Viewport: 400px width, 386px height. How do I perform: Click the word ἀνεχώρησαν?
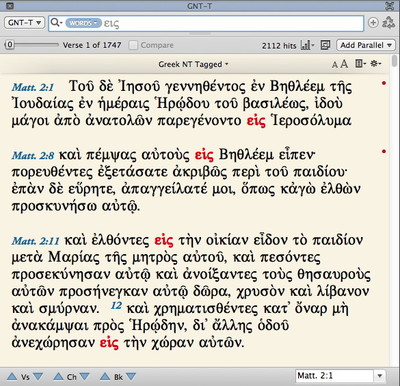[x=53, y=343]
